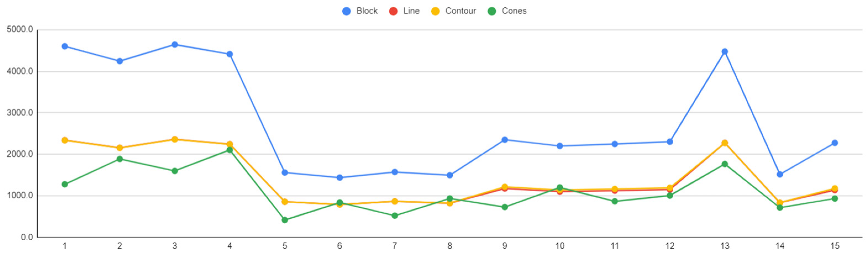The image size is (868, 258).
Task: Click the red Line legend dot
Action: coord(393,11)
